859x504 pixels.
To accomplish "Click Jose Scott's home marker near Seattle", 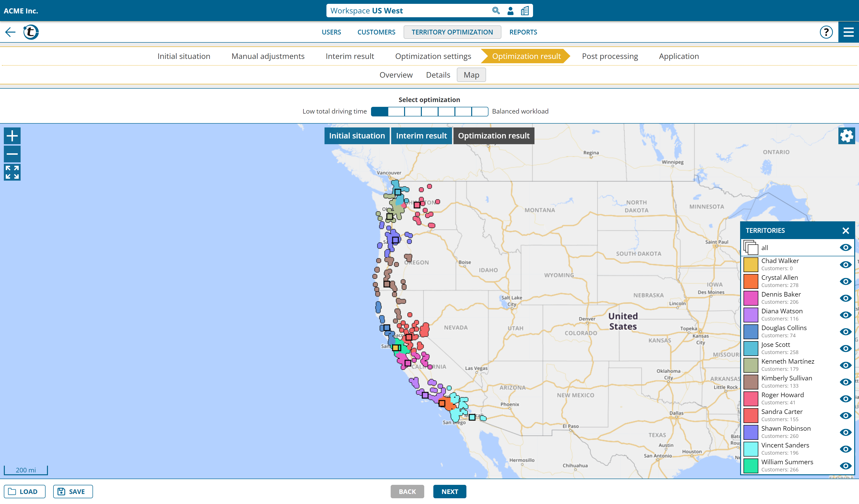I will (398, 192).
